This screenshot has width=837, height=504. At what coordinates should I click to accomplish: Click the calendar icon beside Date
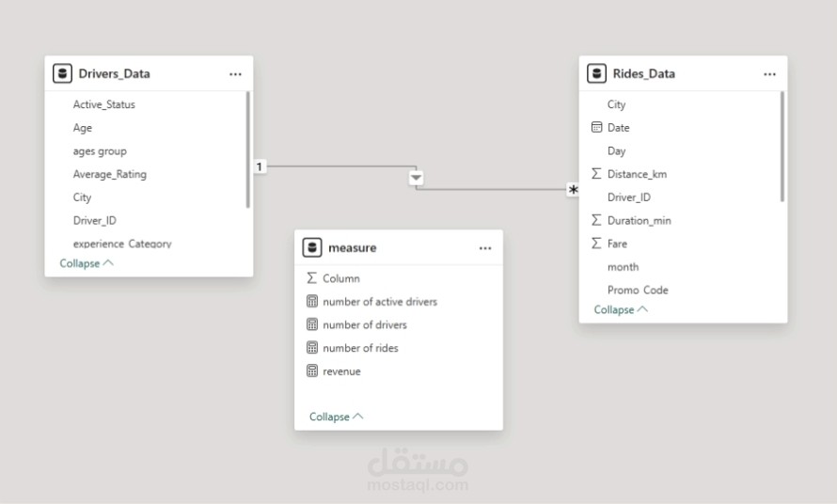point(596,127)
